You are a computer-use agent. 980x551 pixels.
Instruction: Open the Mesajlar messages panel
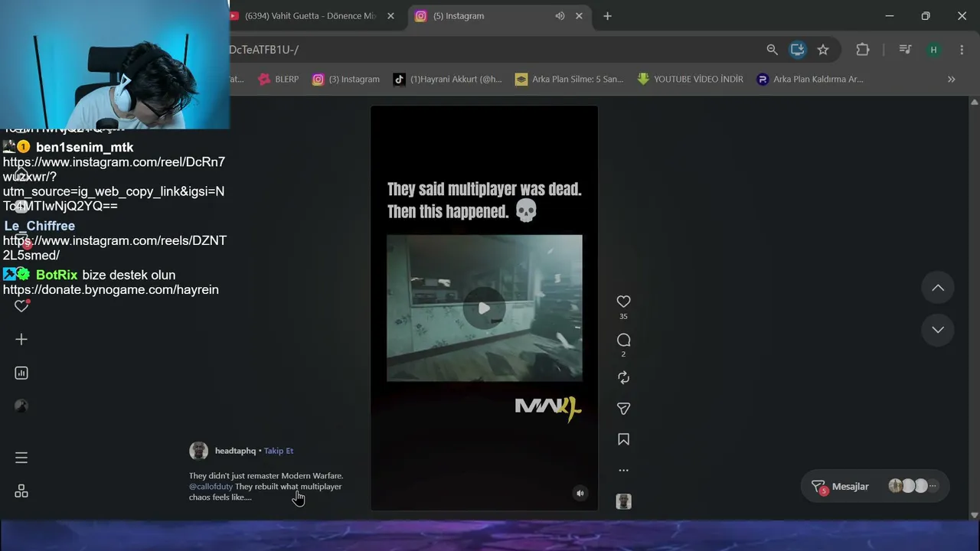tap(875, 486)
